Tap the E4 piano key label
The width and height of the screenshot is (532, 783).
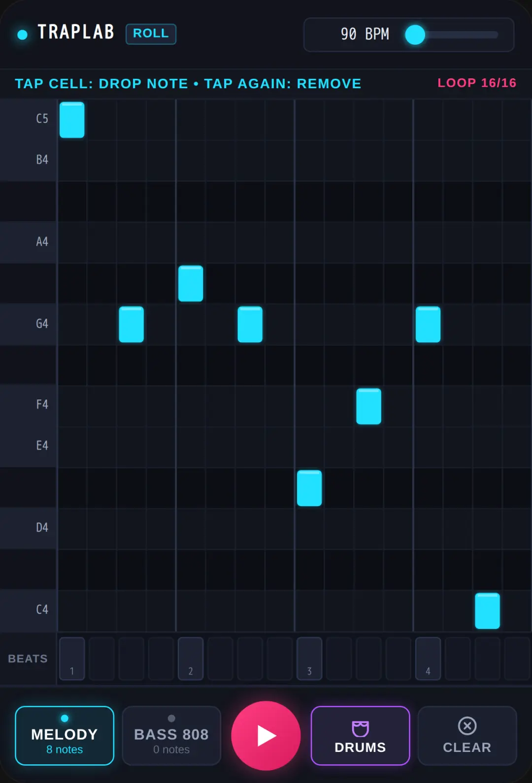pos(29,446)
